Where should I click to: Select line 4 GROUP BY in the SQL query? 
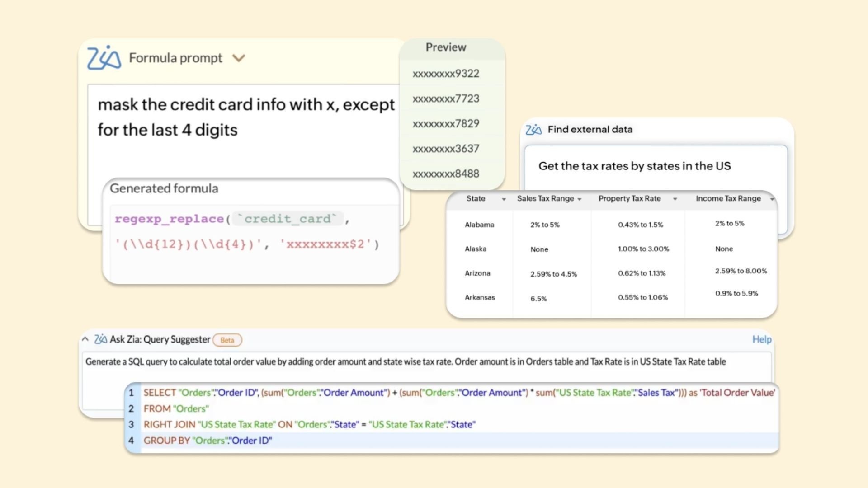[x=208, y=440]
